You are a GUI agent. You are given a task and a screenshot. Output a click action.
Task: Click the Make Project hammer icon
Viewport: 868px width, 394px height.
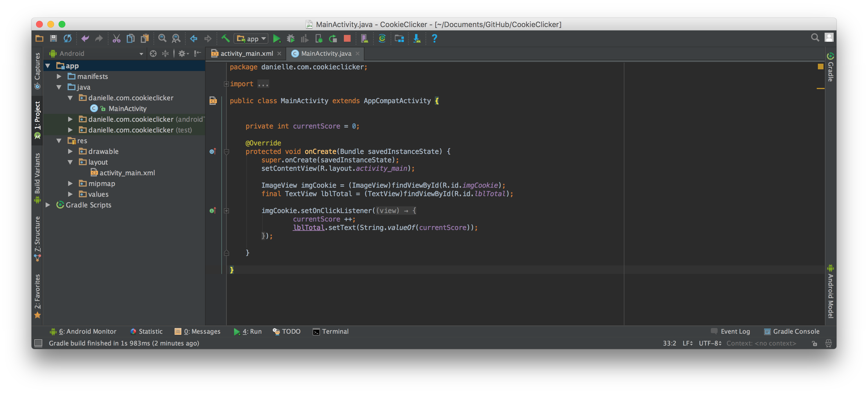[225, 39]
